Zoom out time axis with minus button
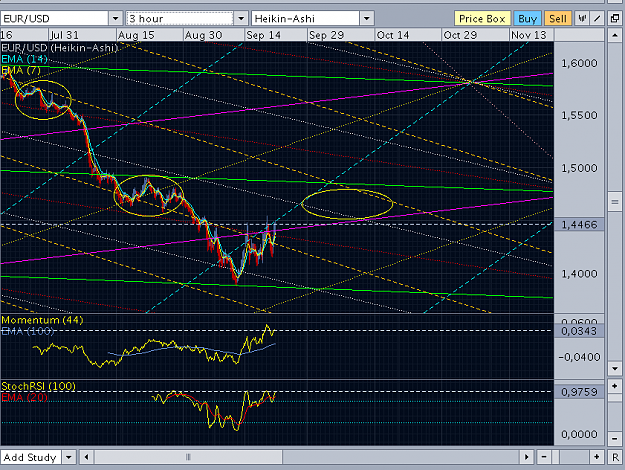Screen dimensions: 625x470 (544, 457)
